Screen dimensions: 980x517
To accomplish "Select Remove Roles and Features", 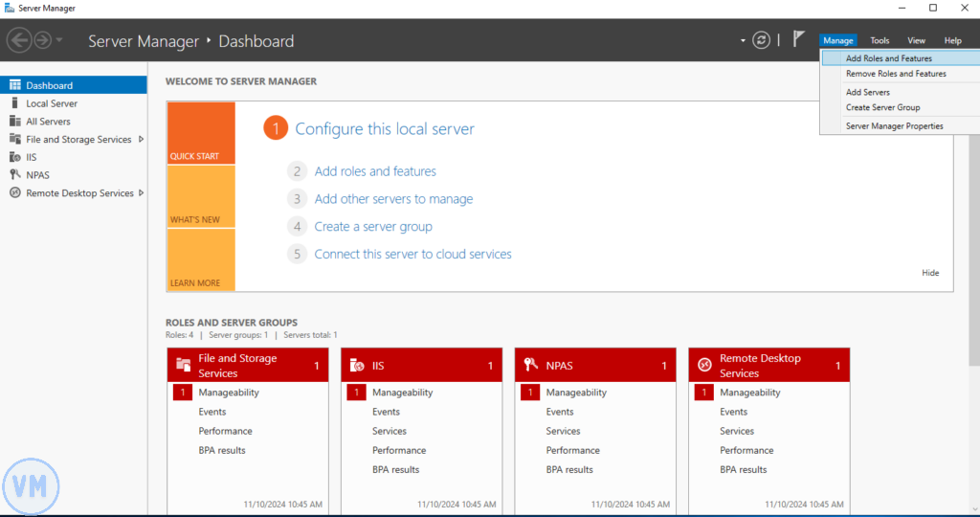I will (x=896, y=74).
